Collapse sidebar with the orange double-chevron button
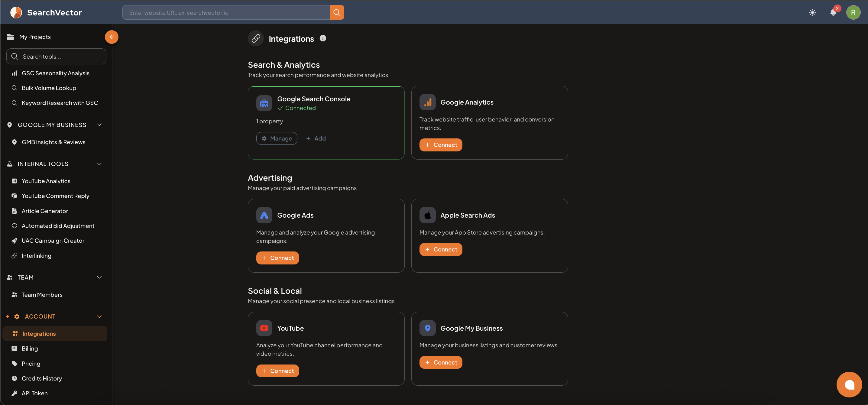This screenshot has width=868, height=405. (112, 37)
